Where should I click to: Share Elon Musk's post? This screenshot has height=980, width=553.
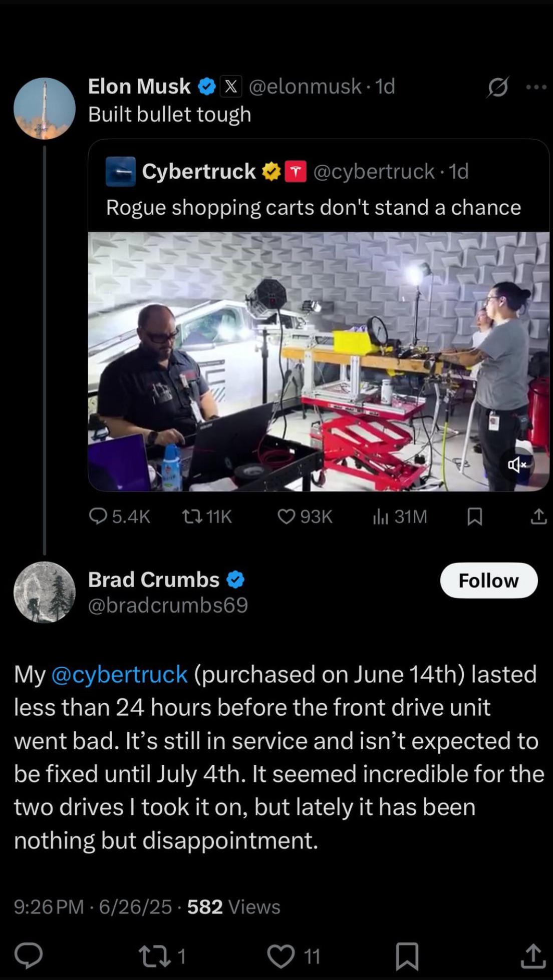point(538,516)
